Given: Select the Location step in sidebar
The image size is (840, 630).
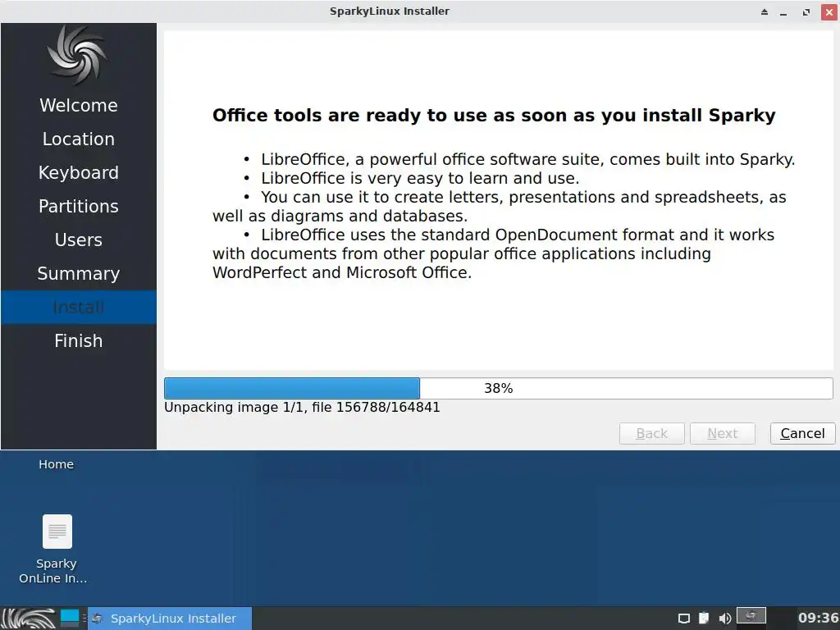Looking at the screenshot, I should (79, 139).
